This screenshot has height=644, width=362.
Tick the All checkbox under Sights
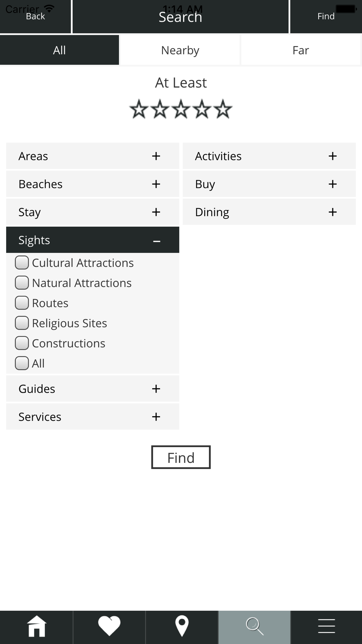22,363
